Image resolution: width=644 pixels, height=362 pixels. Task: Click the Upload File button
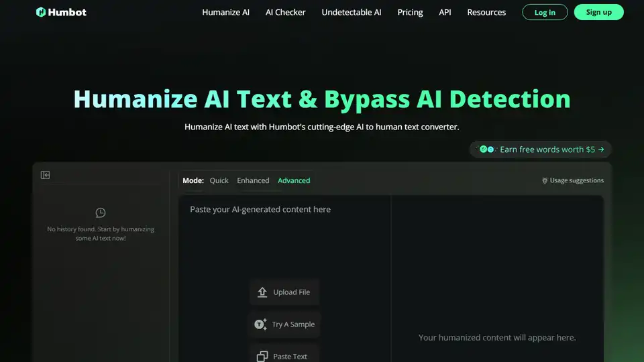[x=284, y=292]
